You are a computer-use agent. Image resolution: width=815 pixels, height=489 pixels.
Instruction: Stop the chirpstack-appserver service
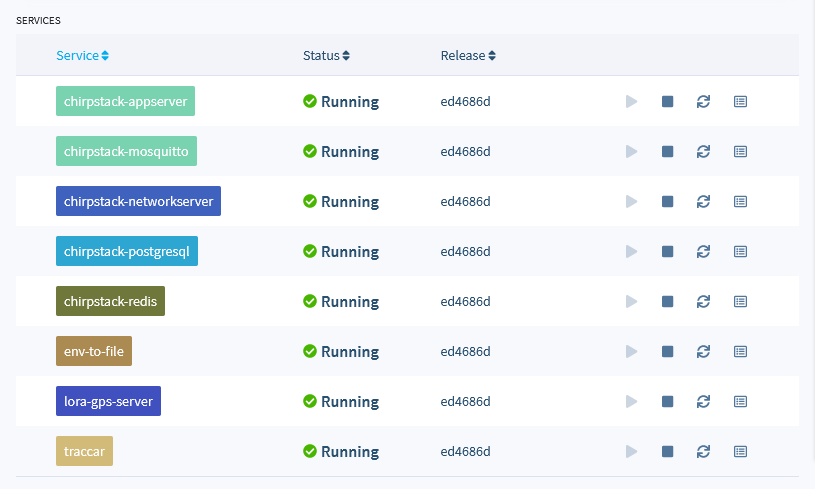[x=667, y=101]
